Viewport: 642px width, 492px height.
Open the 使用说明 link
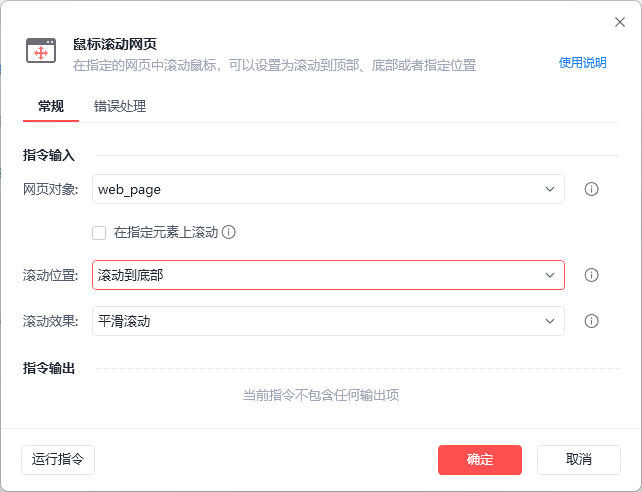coord(582,63)
